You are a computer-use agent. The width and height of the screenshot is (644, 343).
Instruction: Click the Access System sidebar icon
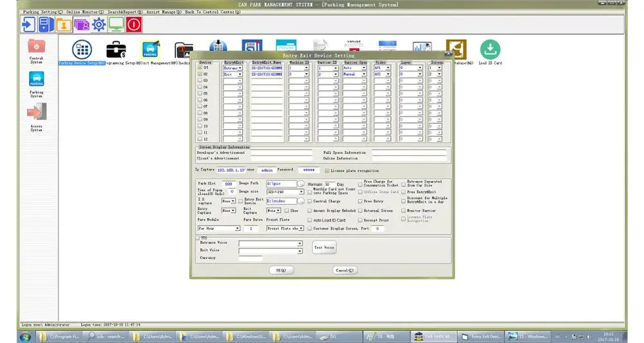(36, 113)
